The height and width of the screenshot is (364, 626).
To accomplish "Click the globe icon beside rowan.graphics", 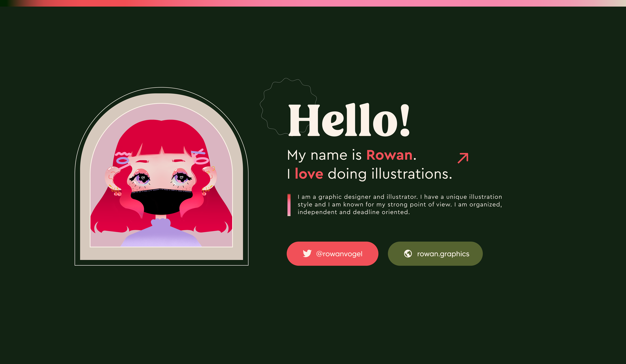I will tap(408, 253).
